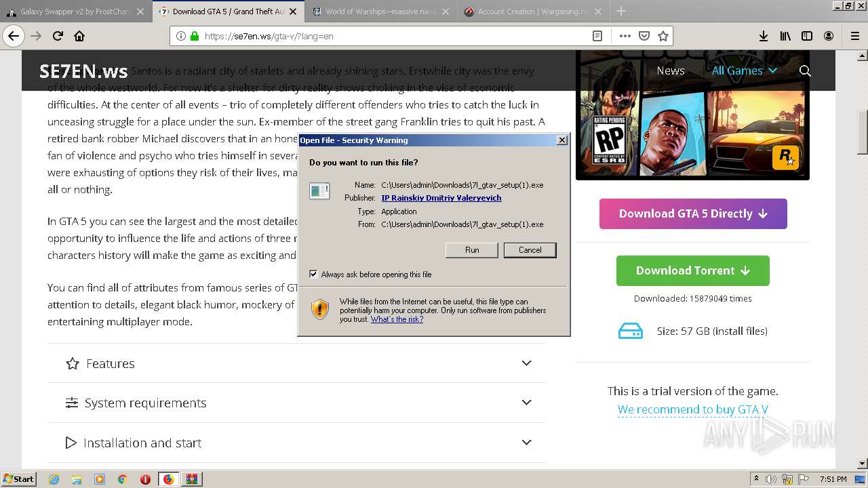Uncheck Always ask before opening this file
This screenshot has width=868, height=488.
point(313,274)
